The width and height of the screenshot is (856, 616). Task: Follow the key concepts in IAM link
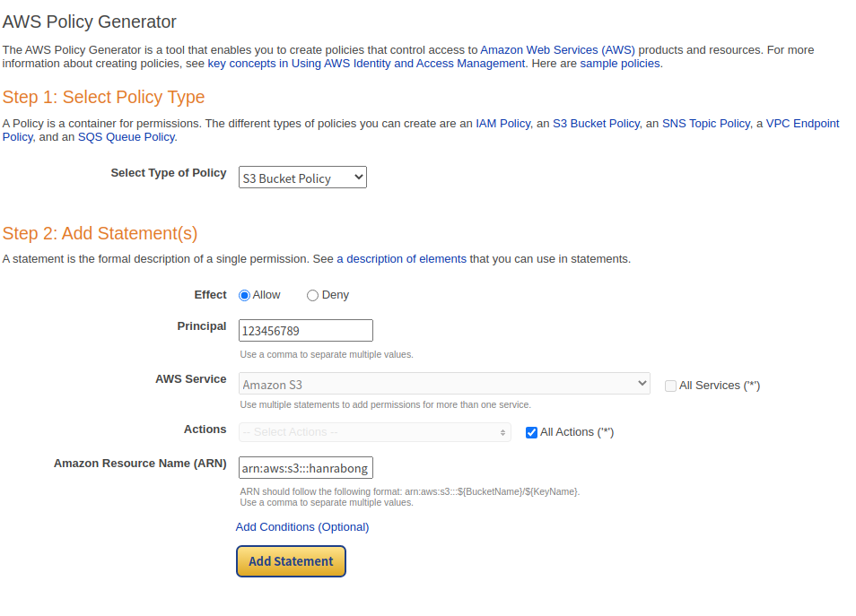(366, 64)
